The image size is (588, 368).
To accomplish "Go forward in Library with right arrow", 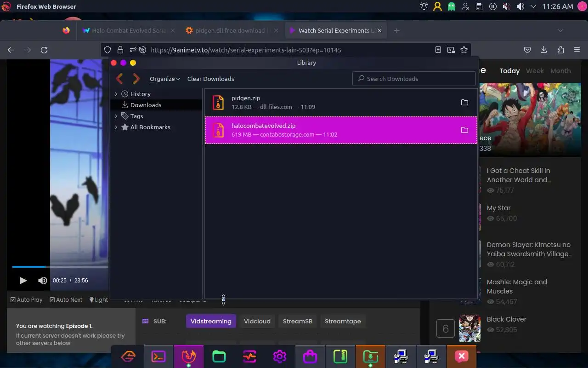I will click(x=136, y=79).
